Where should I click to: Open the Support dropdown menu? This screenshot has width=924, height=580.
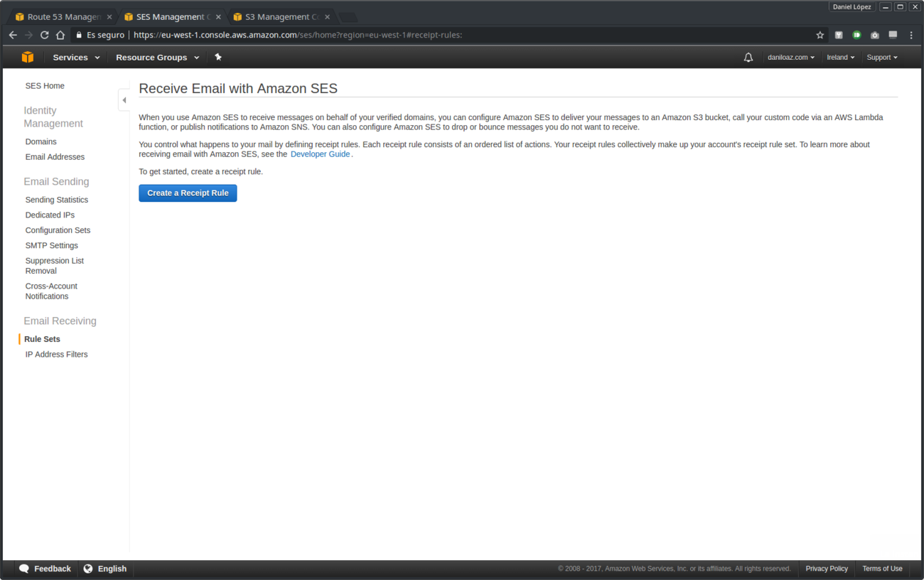coord(881,57)
